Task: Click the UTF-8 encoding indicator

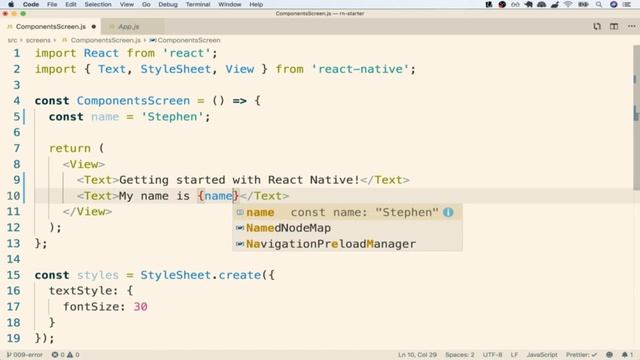Action: pos(493,355)
